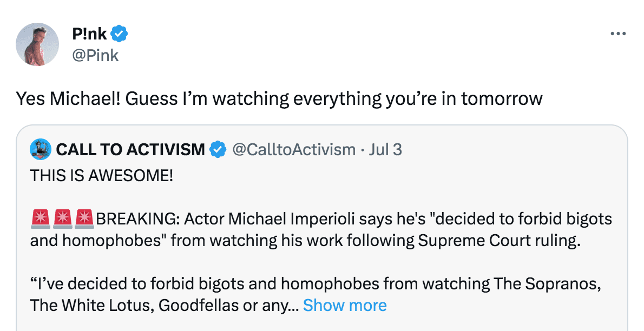Viewport: 644px width, 331px height.
Task: Open the tweet's three-dot more menu
Action: [617, 34]
